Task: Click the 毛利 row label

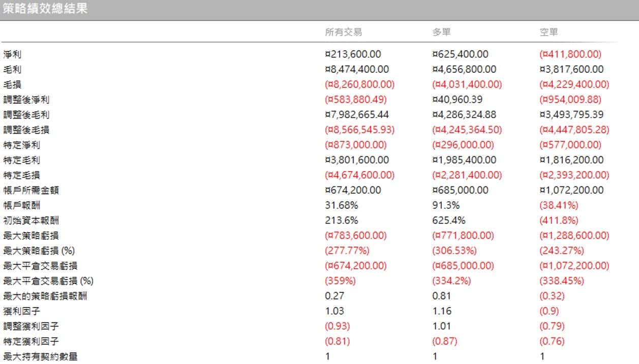Action: [x=12, y=70]
